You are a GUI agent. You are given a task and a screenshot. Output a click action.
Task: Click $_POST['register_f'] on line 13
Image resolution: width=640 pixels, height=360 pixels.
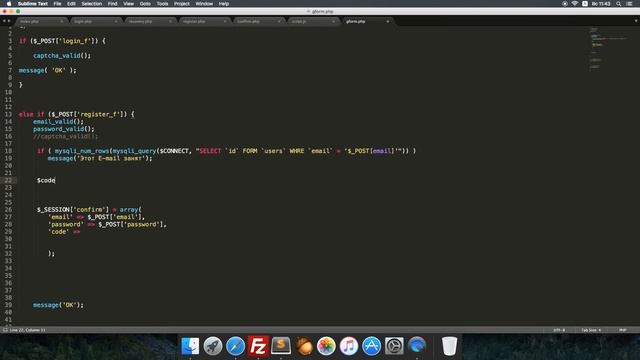click(x=88, y=114)
